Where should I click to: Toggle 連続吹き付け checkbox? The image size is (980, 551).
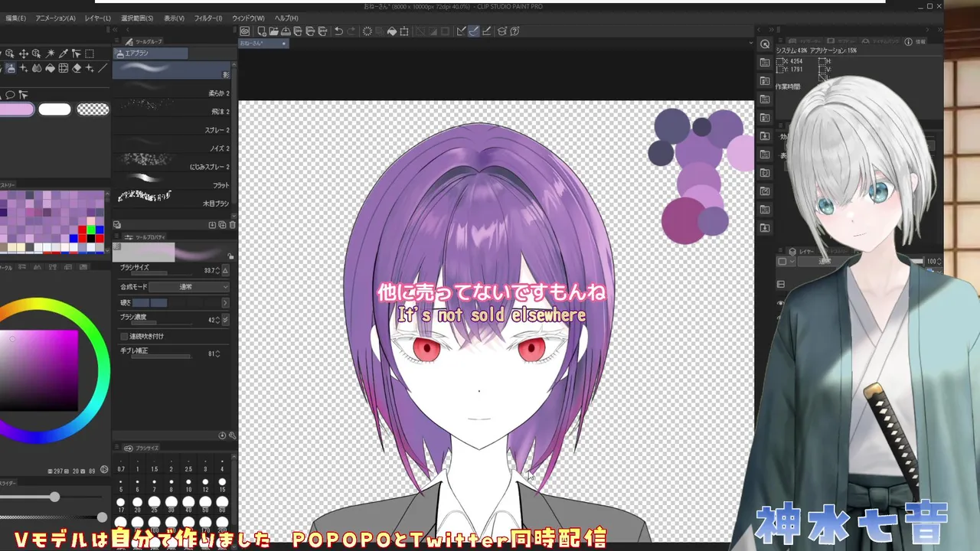point(124,336)
